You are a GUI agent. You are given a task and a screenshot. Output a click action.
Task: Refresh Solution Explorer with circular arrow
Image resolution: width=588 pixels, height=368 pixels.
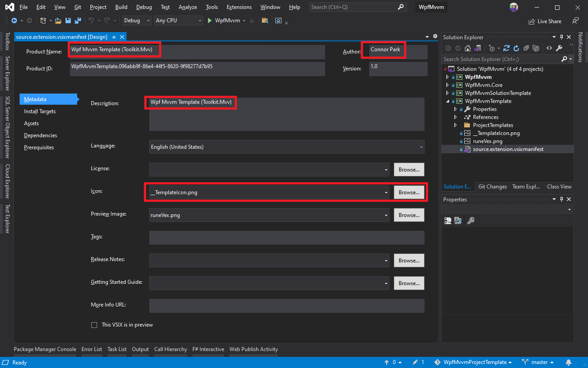pyautogui.click(x=516, y=48)
